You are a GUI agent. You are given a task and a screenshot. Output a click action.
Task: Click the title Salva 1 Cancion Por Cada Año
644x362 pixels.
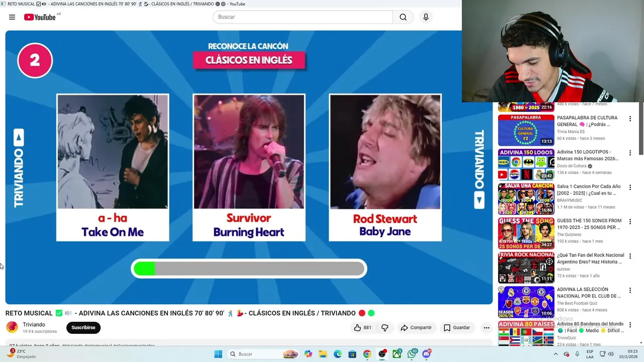(x=589, y=190)
